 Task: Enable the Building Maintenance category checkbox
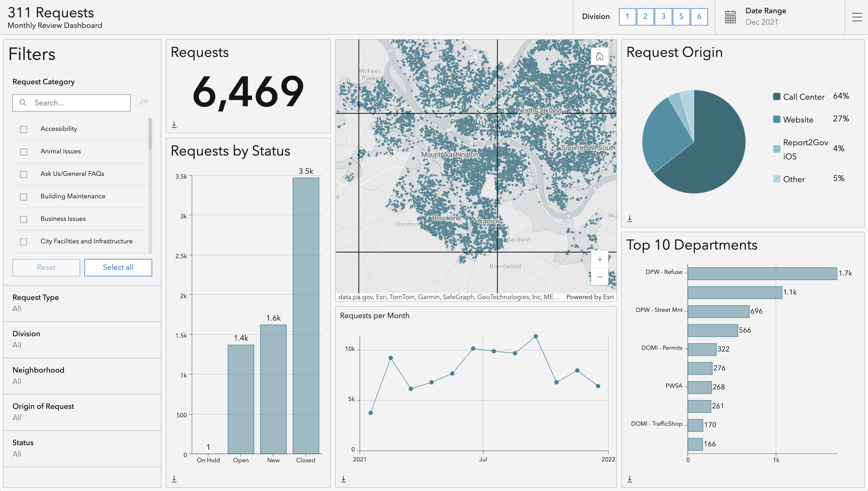pyautogui.click(x=23, y=196)
